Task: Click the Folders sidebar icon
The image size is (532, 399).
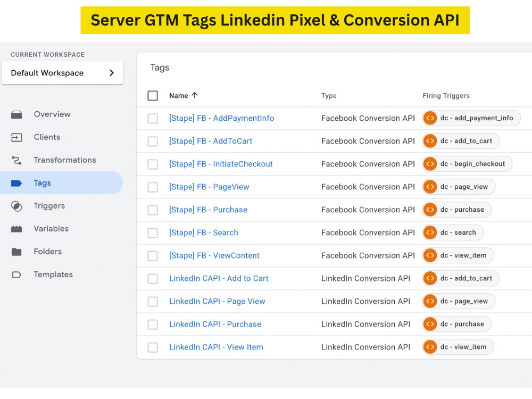Action: (16, 252)
